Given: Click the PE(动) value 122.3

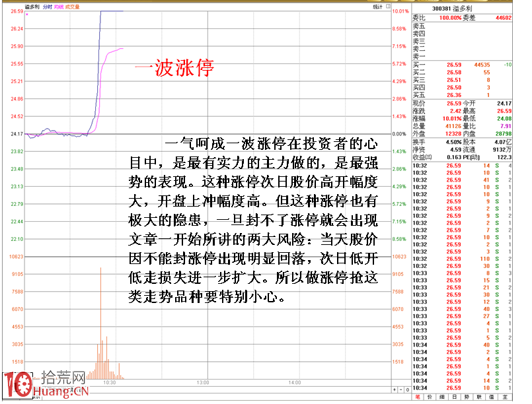Looking at the screenshot, I should (x=504, y=157).
